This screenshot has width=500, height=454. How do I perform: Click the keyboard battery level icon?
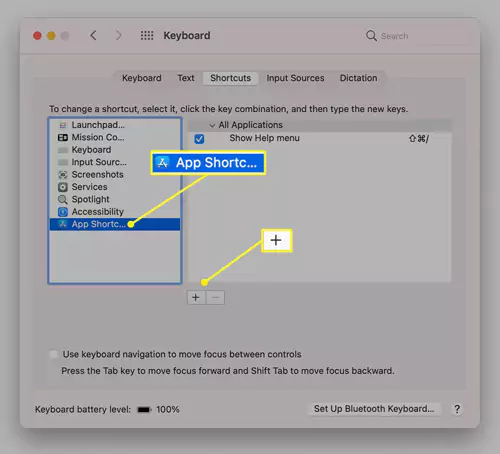[x=144, y=410]
